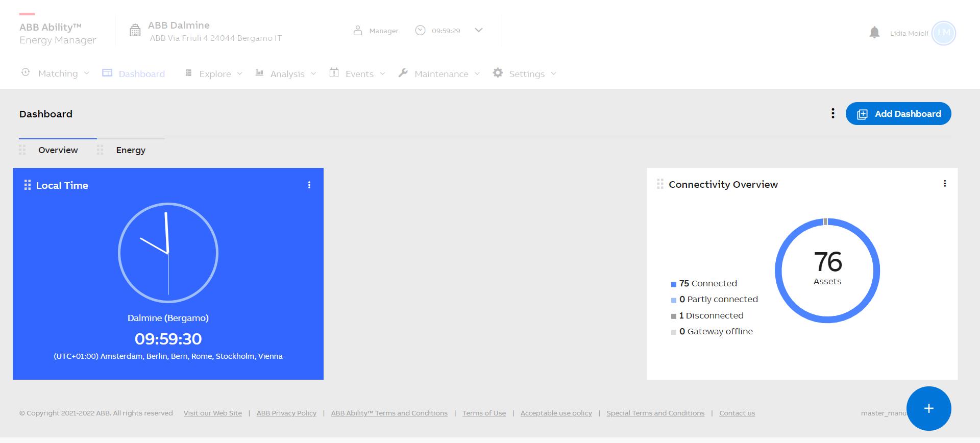Open the Events menu
Screen dimensions: 980x443
(359, 74)
